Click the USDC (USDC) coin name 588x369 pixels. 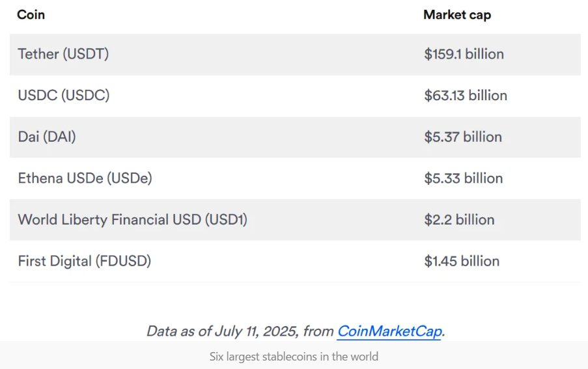click(x=64, y=95)
